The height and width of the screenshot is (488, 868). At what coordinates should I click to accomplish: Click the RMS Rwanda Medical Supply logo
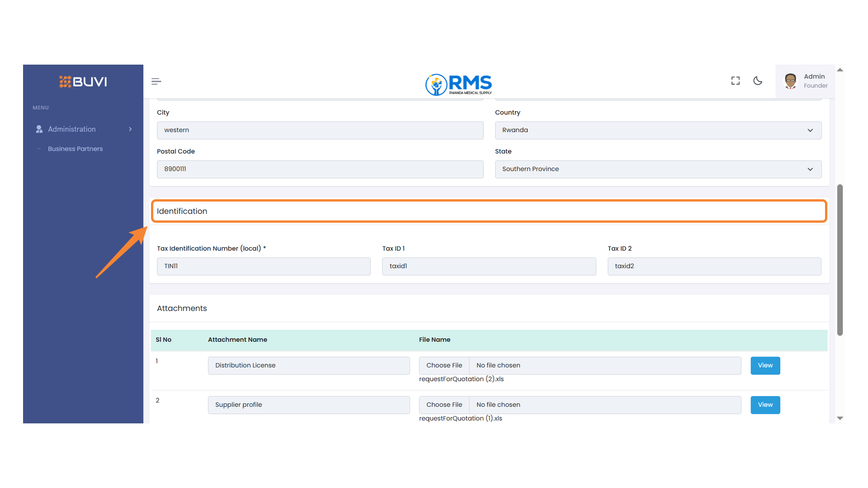pyautogui.click(x=458, y=84)
